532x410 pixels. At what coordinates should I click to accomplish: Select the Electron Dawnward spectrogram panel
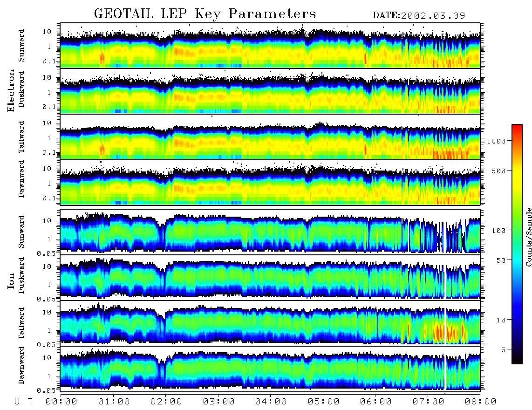270,182
